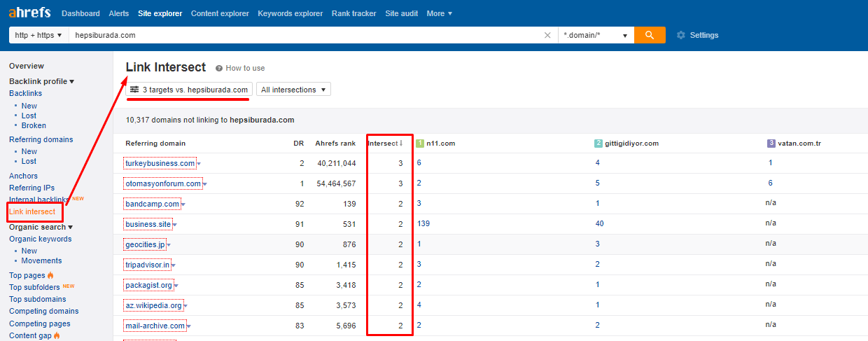Image resolution: width=868 pixels, height=341 pixels.
Task: Click the Ahrefs logo
Action: pos(30,13)
